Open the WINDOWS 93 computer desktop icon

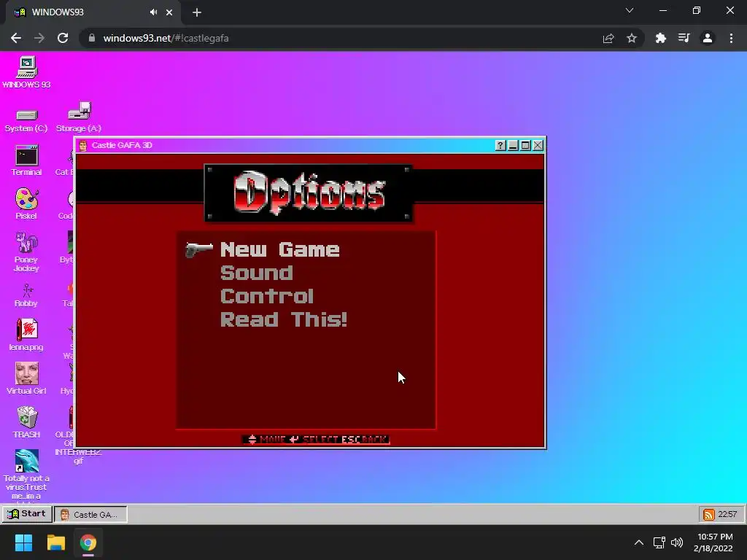27,72
